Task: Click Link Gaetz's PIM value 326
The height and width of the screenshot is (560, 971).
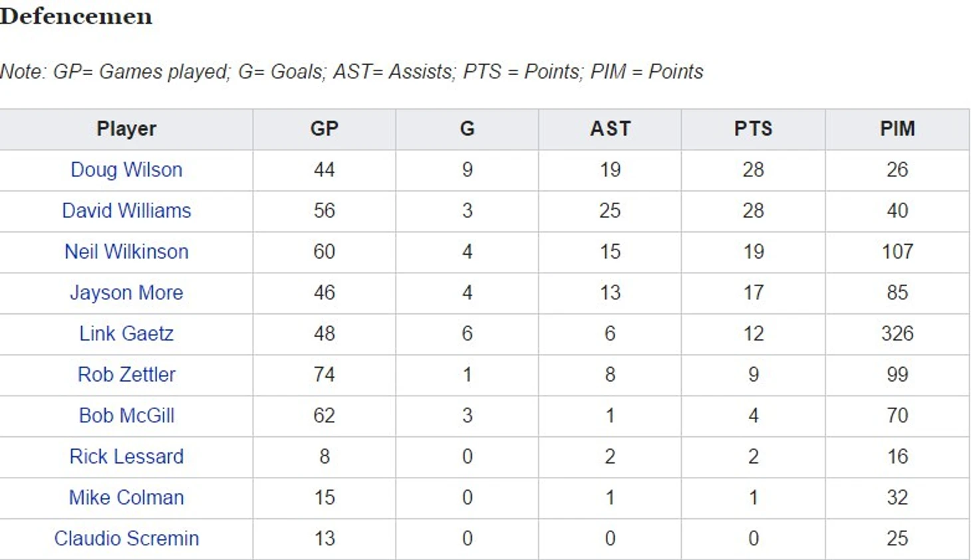Action: [898, 334]
